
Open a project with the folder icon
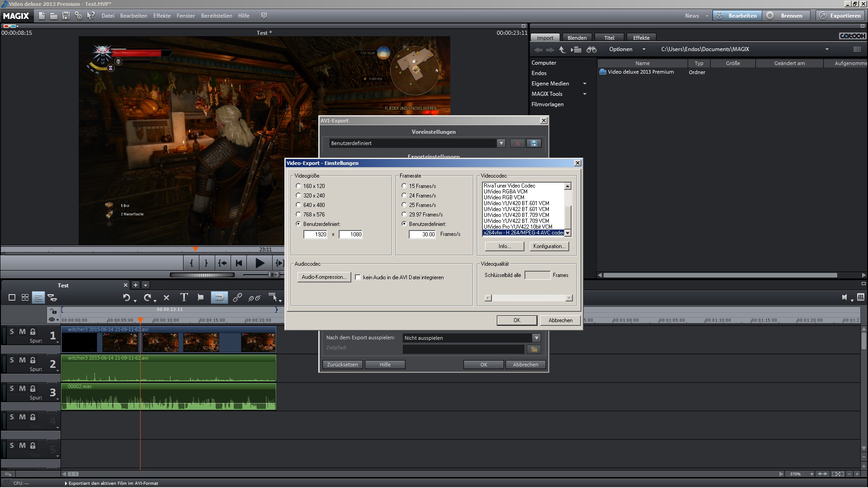click(x=53, y=16)
